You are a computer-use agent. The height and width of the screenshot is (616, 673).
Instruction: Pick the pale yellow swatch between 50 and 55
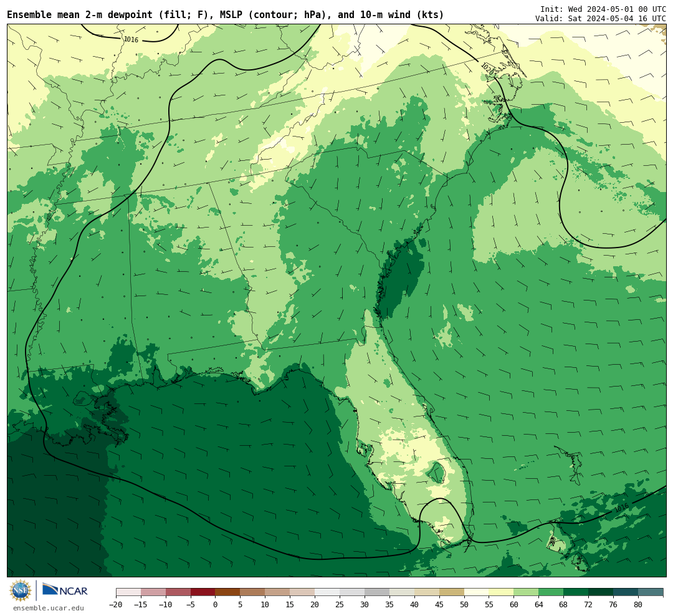pyautogui.click(x=477, y=592)
